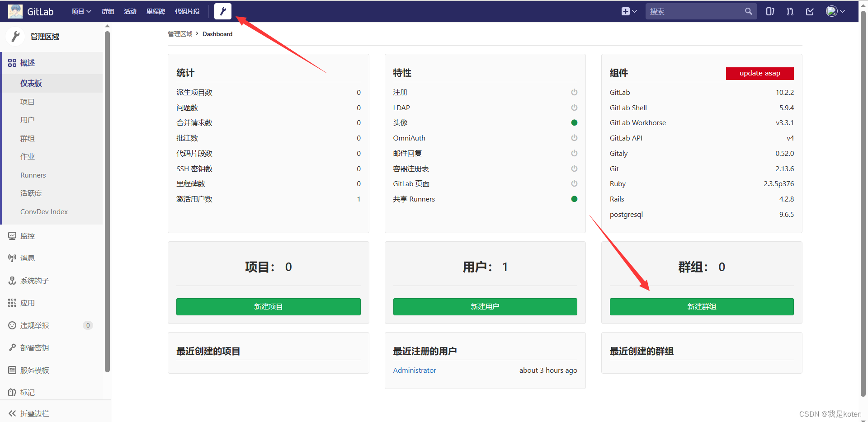The height and width of the screenshot is (422, 868).
Task: Click the 消息 broadcast icon
Action: [x=12, y=258]
